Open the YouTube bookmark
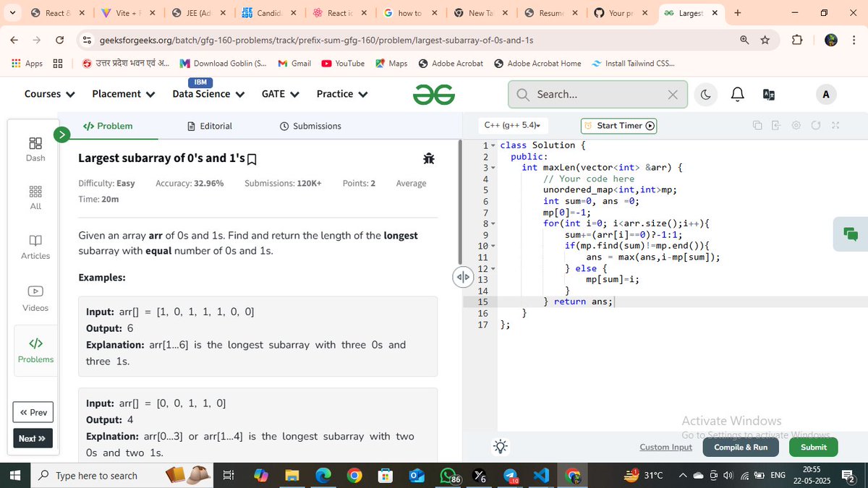 [344, 64]
